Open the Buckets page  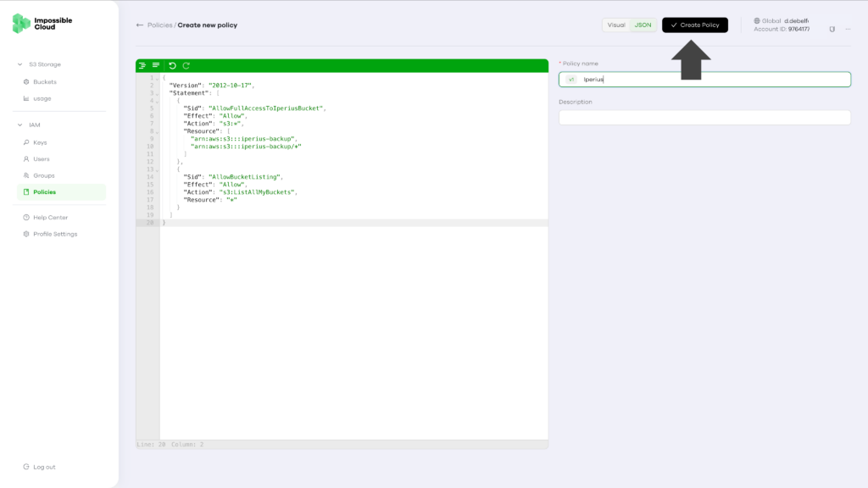pyautogui.click(x=44, y=82)
